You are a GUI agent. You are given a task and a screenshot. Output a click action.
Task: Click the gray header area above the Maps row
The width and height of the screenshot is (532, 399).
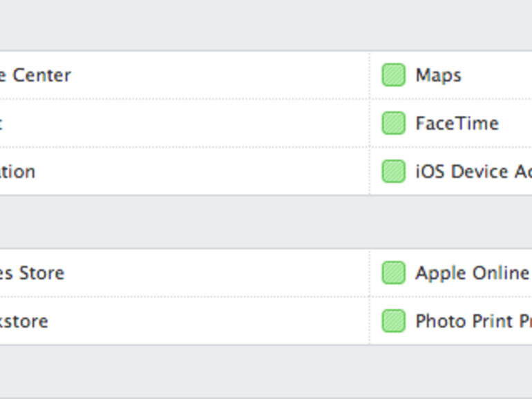266,25
